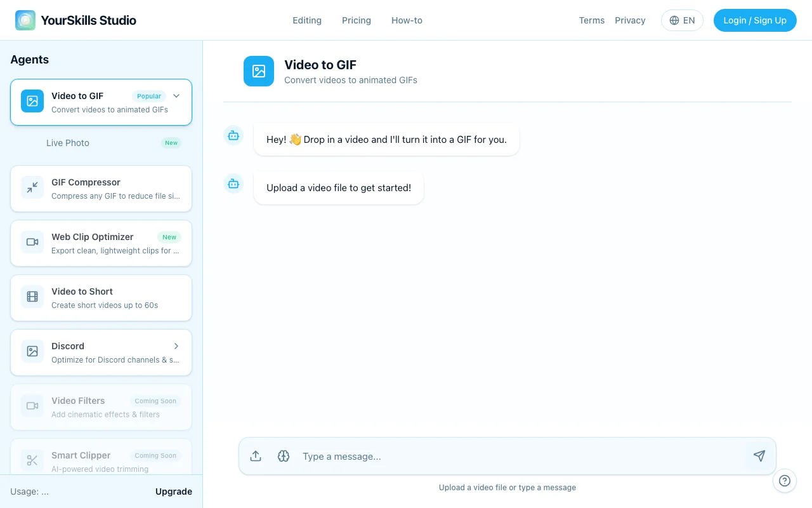Click the Video to GIF sidebar image icon
Screen dimensions: 812x508
point(32,101)
